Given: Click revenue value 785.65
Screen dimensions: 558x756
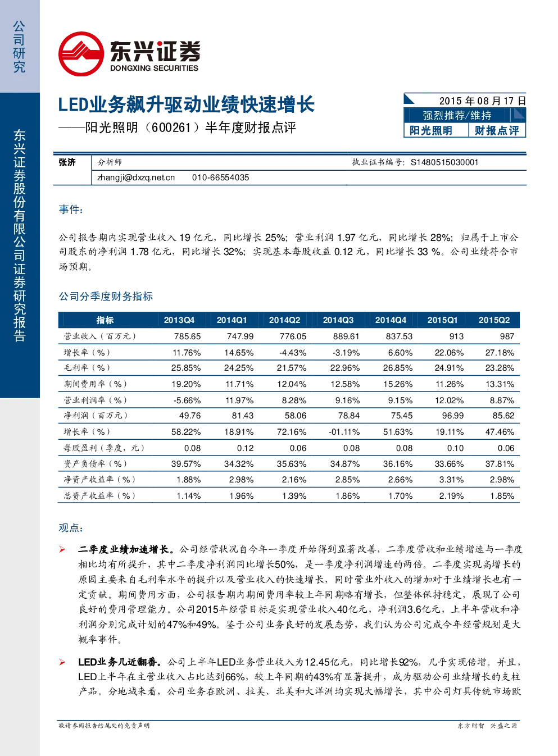Looking at the screenshot, I should pos(187,336).
